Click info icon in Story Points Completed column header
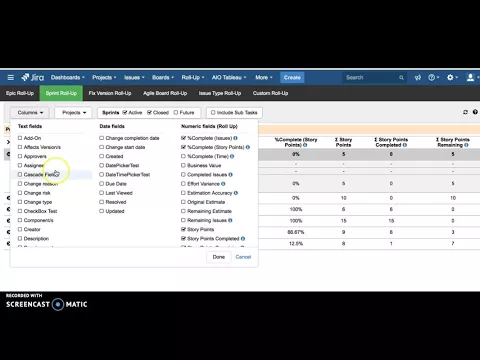The width and height of the screenshot is (480, 360). (x=405, y=145)
